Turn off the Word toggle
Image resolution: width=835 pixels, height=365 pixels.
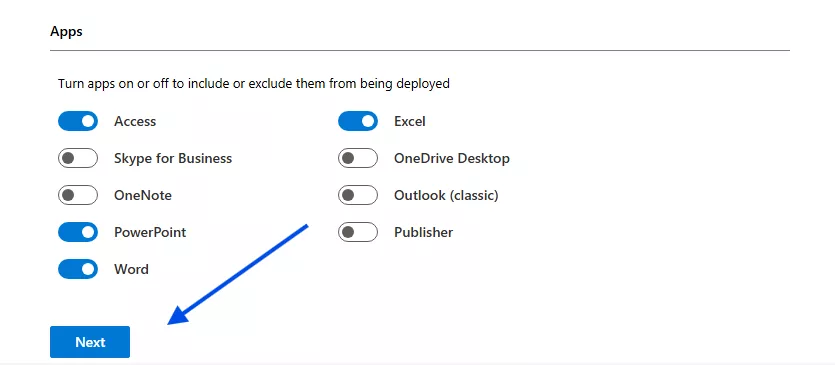pyautogui.click(x=78, y=269)
